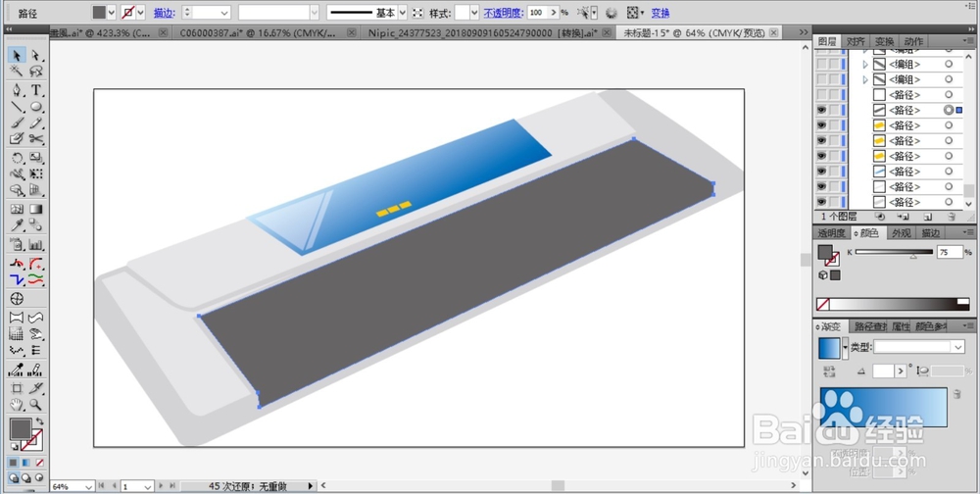Click the new layer icon in Layers panel

[x=927, y=217]
